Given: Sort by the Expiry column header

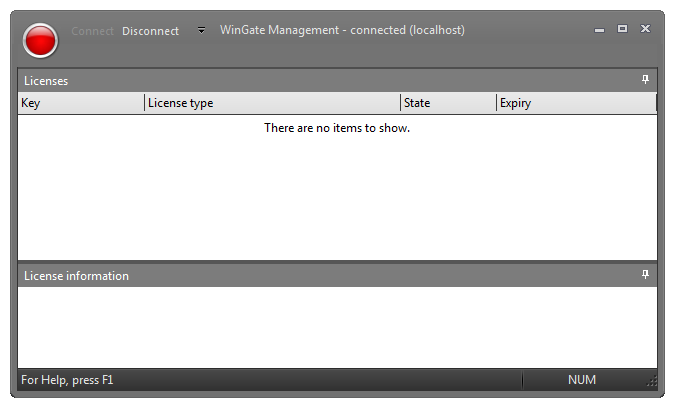Looking at the screenshot, I should (x=576, y=103).
